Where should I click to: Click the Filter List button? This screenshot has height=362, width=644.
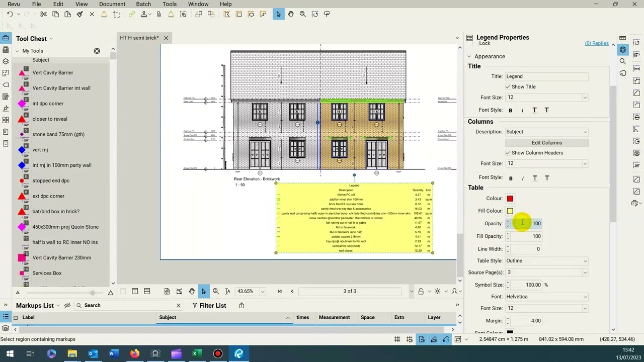click(209, 305)
